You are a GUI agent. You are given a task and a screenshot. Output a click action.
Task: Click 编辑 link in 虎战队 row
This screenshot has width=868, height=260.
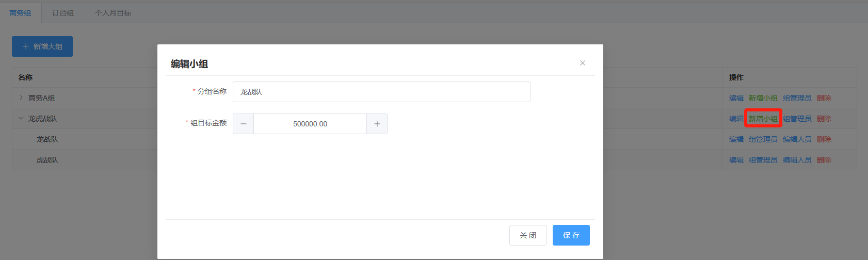(x=736, y=160)
